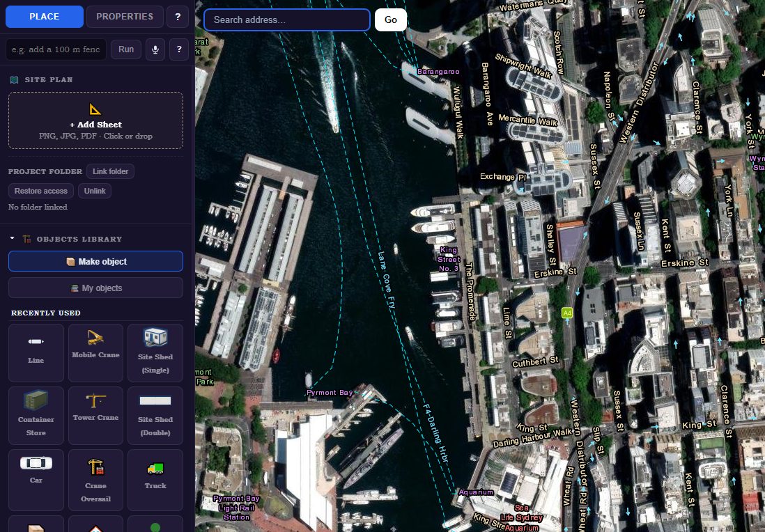
Task: Click the No folder linked status text
Action: 38,207
